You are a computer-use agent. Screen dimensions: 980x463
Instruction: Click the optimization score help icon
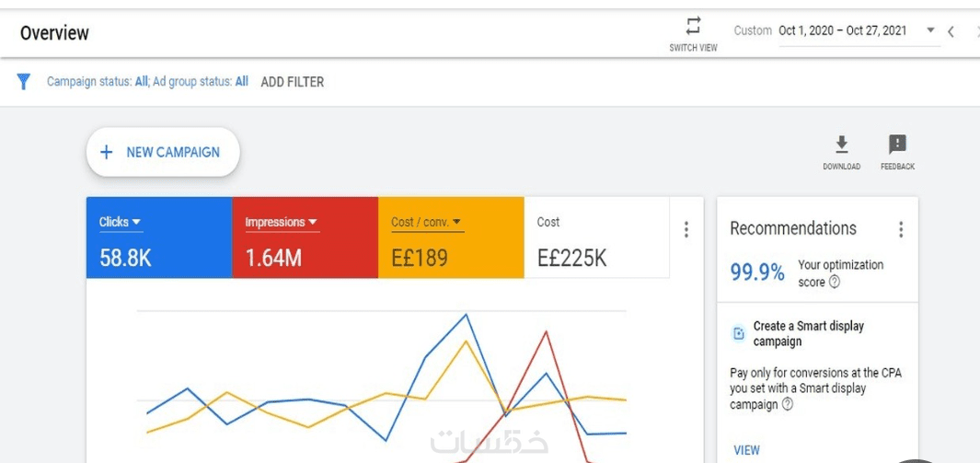pyautogui.click(x=835, y=283)
